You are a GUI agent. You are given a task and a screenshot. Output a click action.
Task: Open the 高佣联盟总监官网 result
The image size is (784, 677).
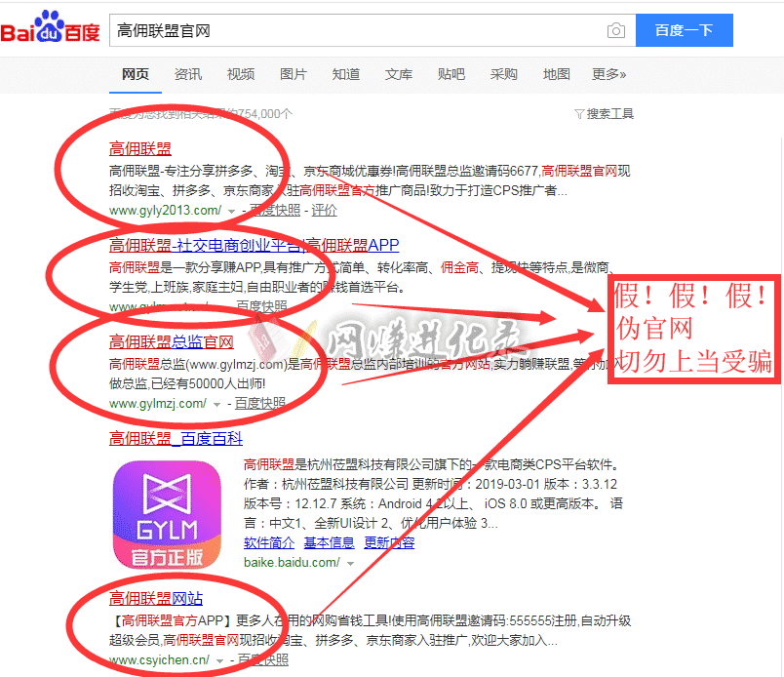click(x=172, y=342)
